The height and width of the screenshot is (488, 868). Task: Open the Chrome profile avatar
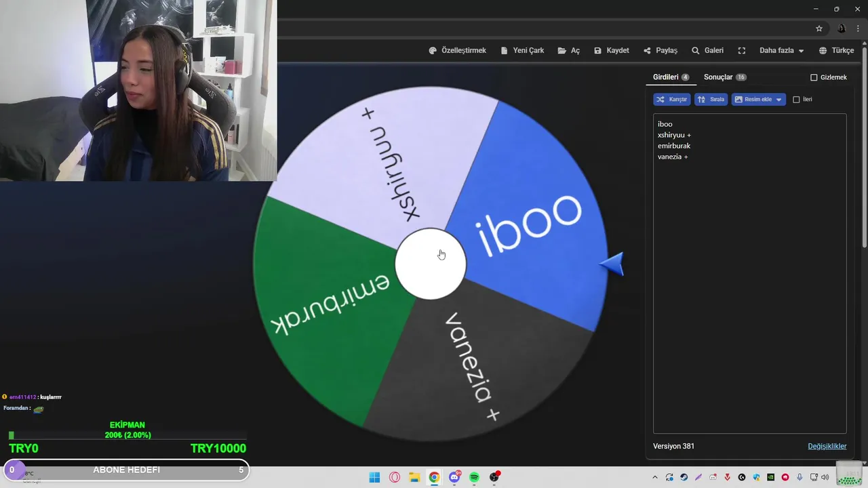[842, 28]
